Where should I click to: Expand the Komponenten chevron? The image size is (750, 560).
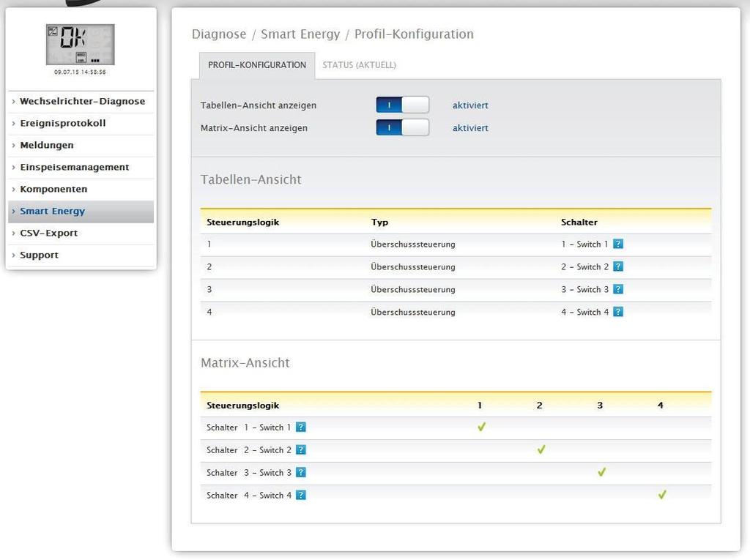coord(13,190)
